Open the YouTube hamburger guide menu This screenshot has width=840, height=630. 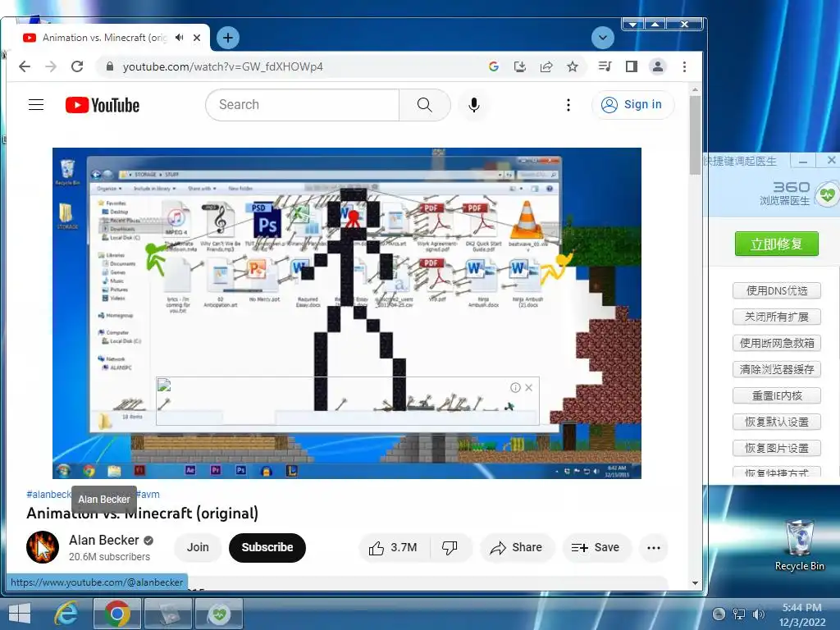click(x=36, y=104)
